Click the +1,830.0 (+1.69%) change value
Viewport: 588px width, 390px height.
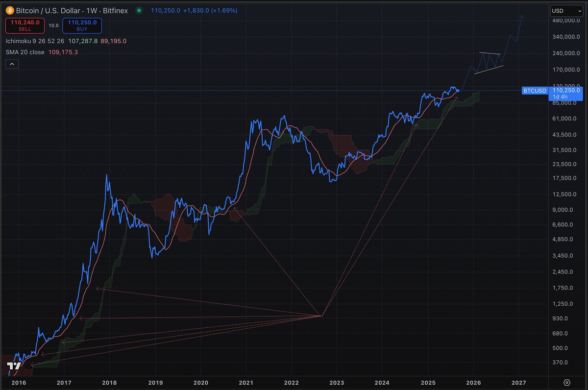tap(210, 10)
